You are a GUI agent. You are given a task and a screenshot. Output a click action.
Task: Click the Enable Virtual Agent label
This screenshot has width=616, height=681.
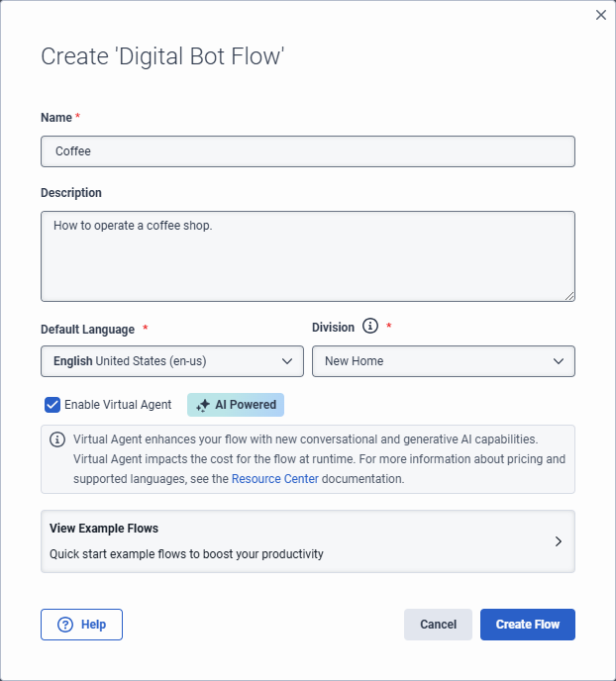point(118,405)
